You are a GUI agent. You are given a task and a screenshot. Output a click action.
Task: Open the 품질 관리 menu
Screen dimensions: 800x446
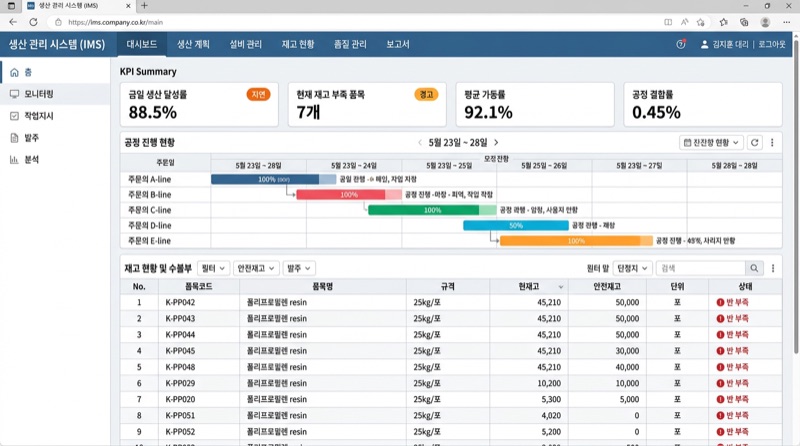tap(350, 44)
